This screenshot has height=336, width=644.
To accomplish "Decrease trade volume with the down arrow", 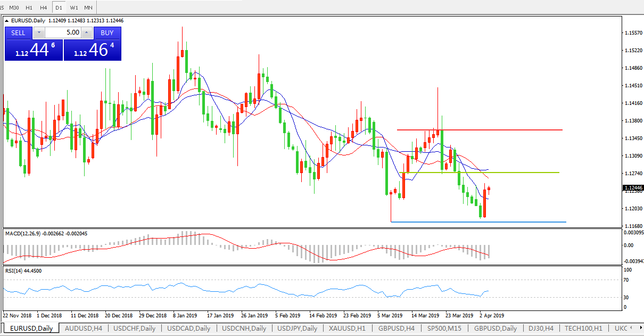I will coord(39,32).
